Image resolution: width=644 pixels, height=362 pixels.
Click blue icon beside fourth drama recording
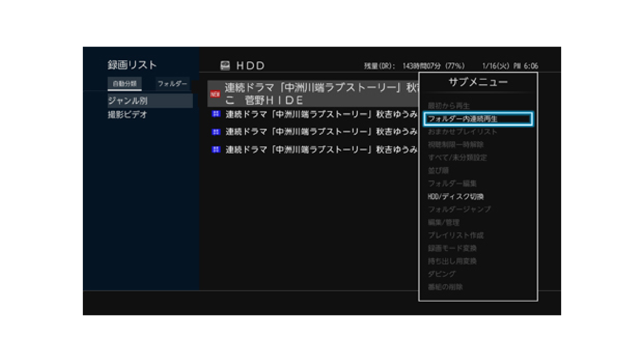(x=216, y=149)
